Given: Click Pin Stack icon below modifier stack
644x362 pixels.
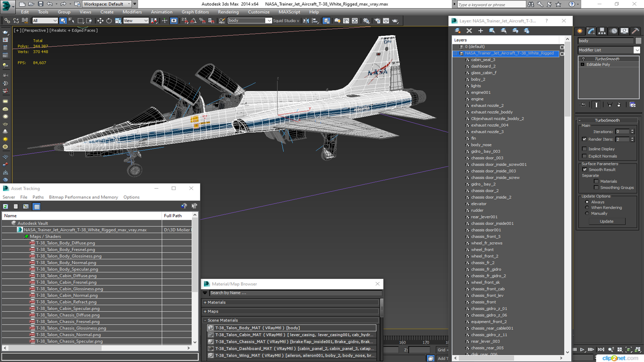Looking at the screenshot, I should pos(583,105).
